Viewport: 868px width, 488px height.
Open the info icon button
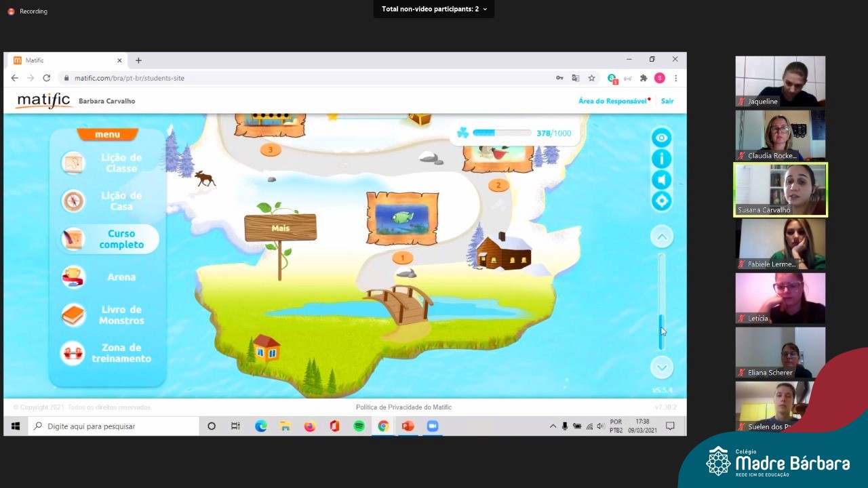(x=661, y=159)
